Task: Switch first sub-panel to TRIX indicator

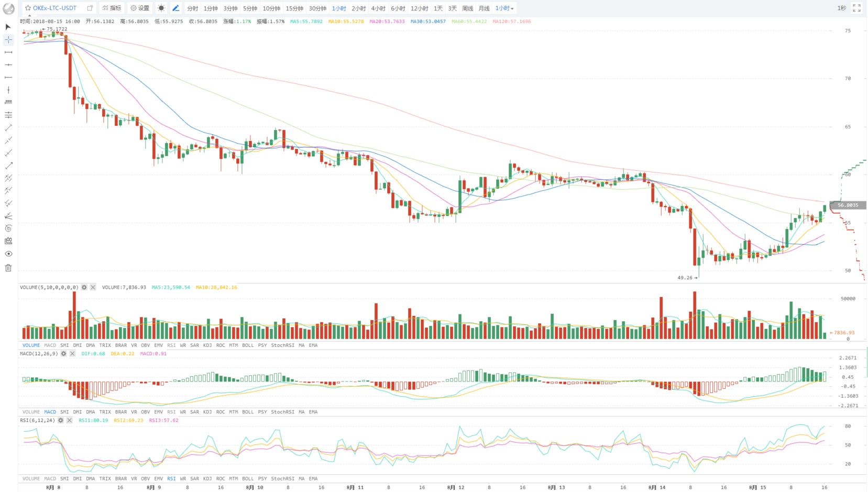Action: tap(105, 345)
